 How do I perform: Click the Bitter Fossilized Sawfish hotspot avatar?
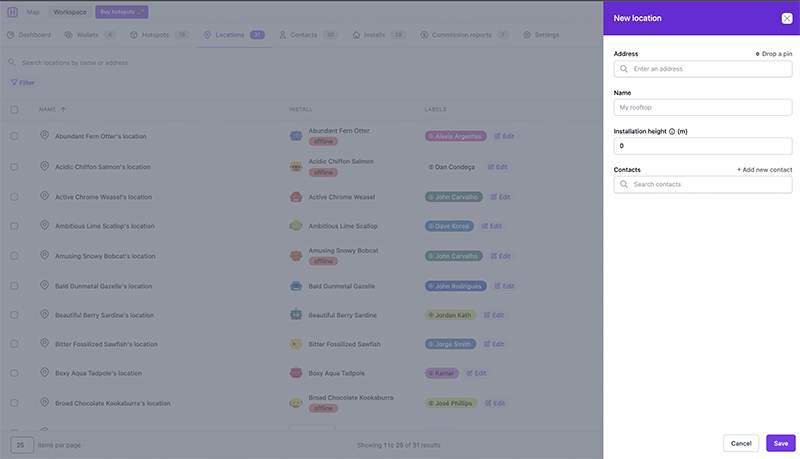(296, 344)
